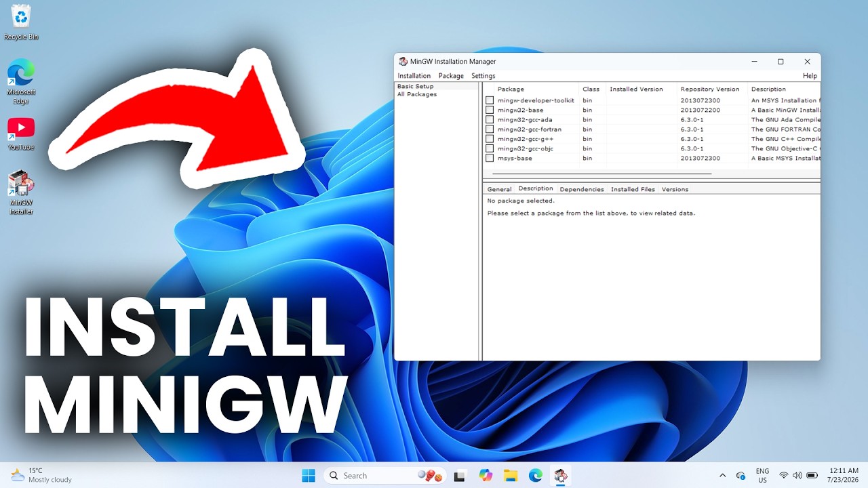
Task: Open the ENG US language switcher
Action: pyautogui.click(x=762, y=475)
